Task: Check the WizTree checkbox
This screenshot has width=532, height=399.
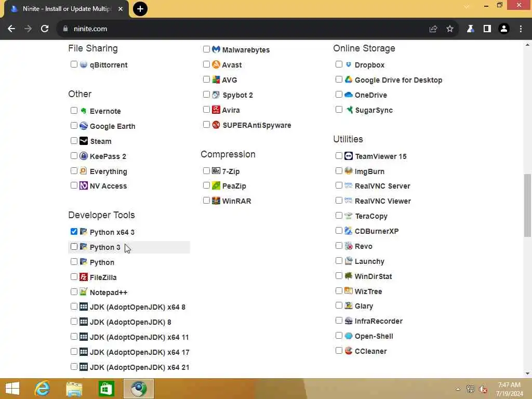Action: point(339,291)
